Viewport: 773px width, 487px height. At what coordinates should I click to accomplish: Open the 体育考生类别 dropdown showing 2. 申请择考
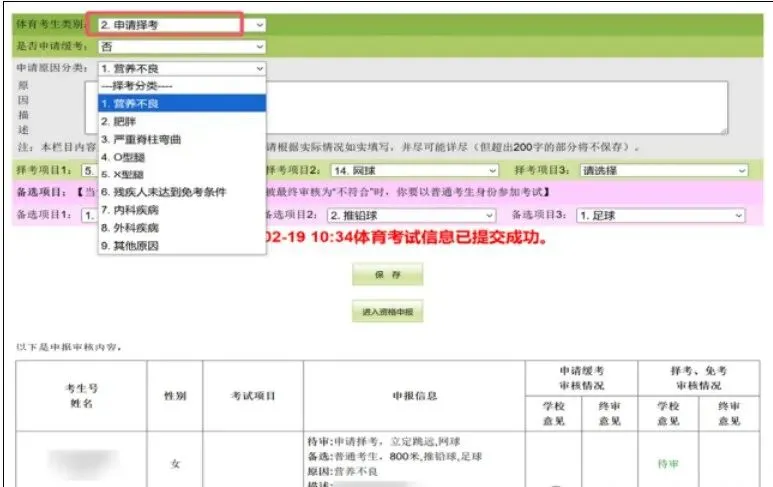pyautogui.click(x=182, y=25)
